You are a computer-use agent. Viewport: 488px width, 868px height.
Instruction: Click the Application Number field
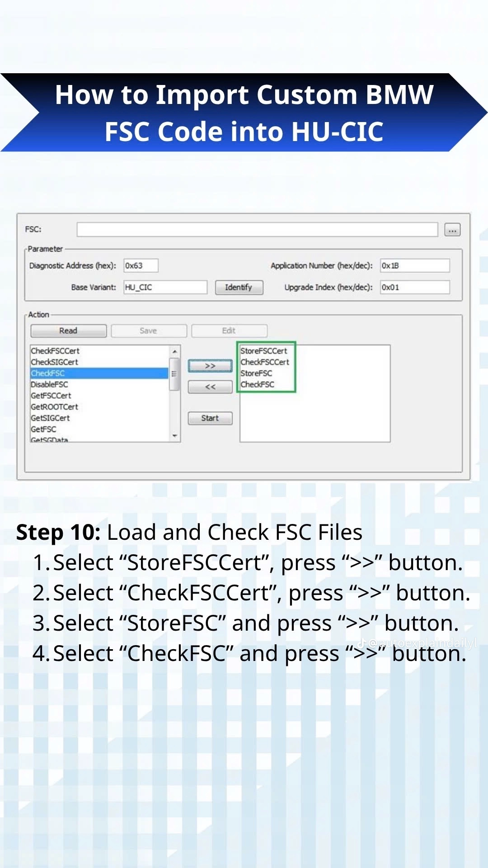tap(415, 266)
